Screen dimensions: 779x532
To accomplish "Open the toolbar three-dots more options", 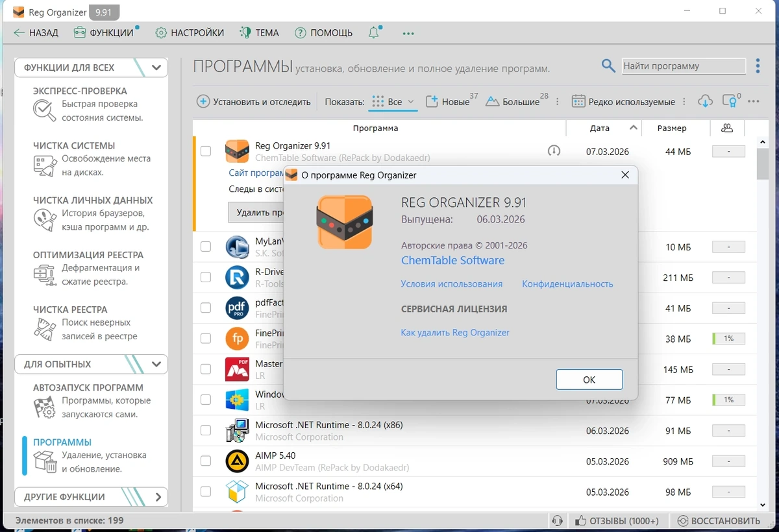I will pyautogui.click(x=754, y=102).
